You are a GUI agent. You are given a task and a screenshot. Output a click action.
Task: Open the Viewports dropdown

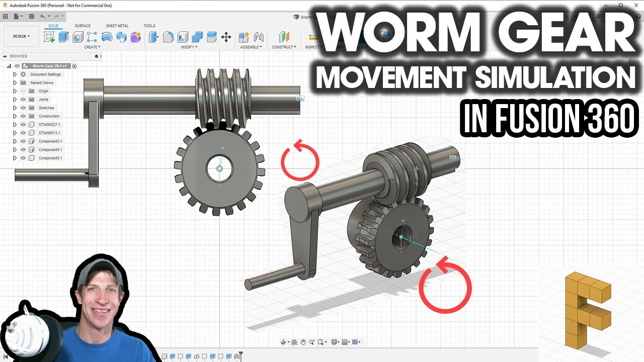(356, 342)
